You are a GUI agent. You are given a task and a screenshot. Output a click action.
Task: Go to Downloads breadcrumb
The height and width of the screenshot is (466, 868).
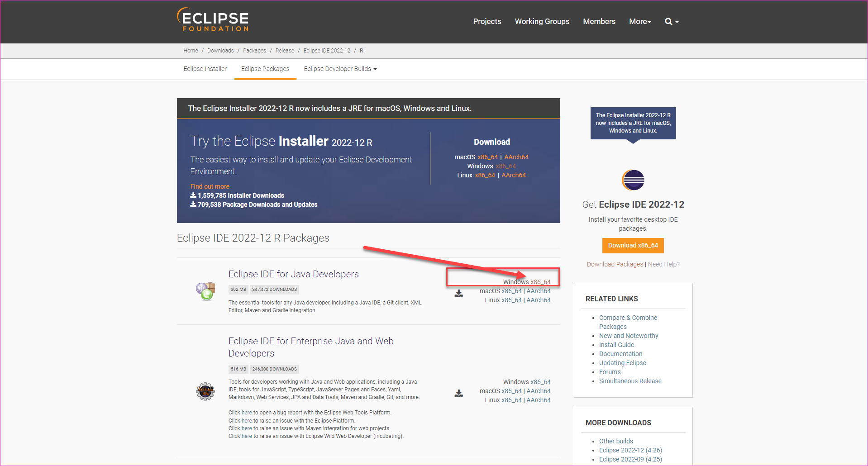220,51
